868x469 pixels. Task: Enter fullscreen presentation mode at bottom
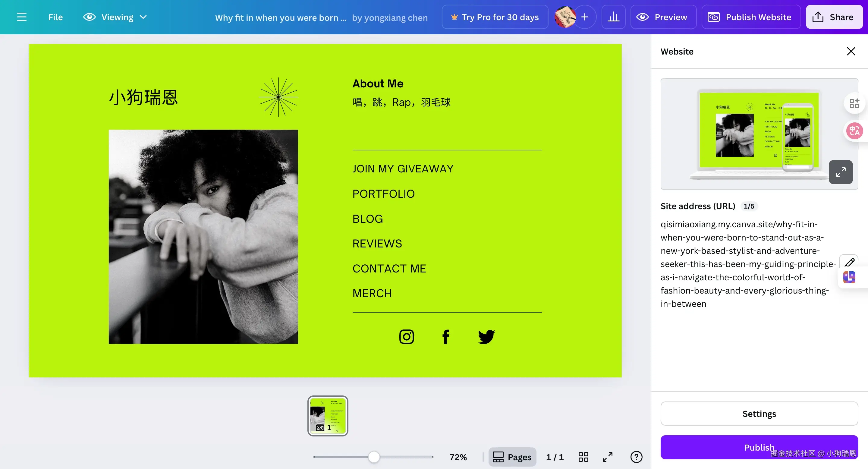pos(608,457)
